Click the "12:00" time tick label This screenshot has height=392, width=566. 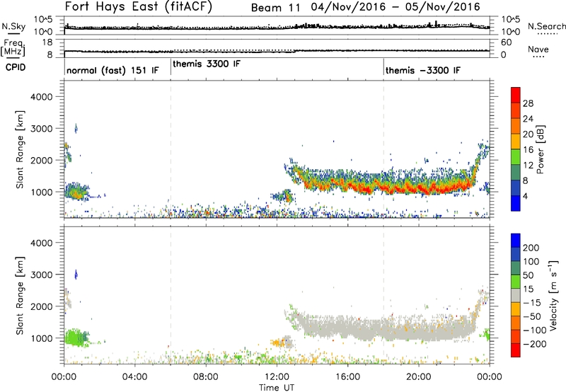(x=277, y=377)
